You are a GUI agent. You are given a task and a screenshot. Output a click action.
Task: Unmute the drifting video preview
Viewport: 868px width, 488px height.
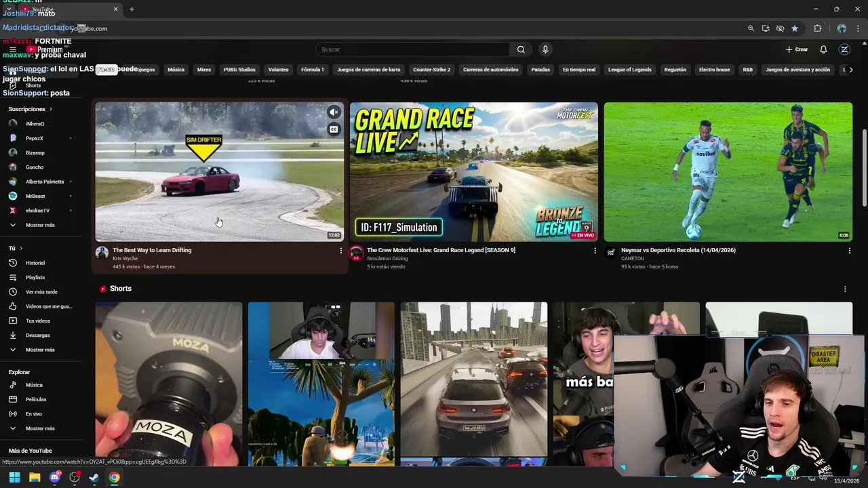(x=334, y=113)
